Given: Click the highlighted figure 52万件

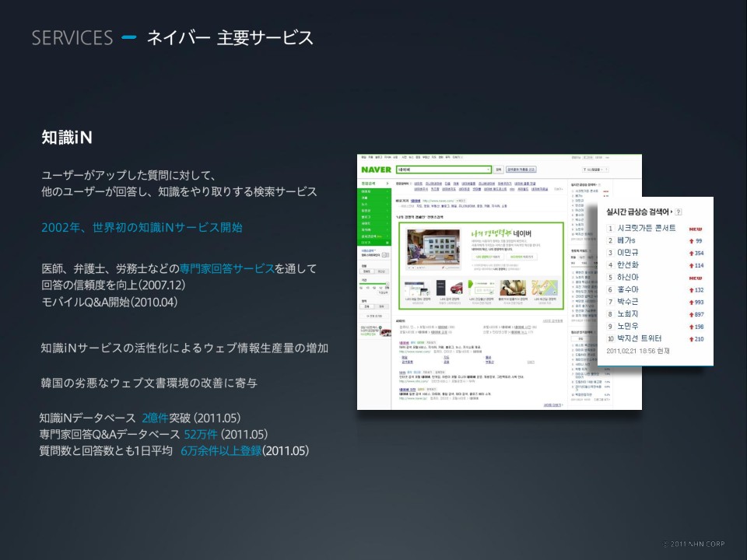Looking at the screenshot, I should [201, 434].
